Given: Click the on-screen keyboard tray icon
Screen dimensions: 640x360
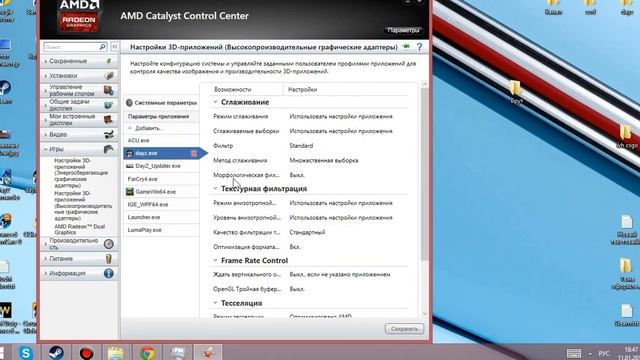Looking at the screenshot, I should pos(574,353).
